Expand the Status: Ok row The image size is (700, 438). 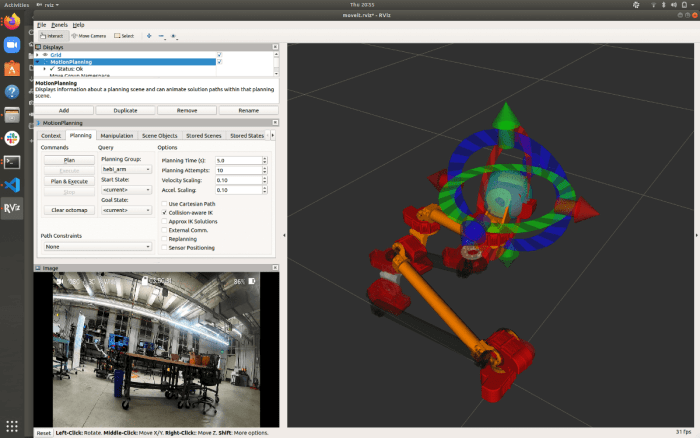click(x=45, y=69)
